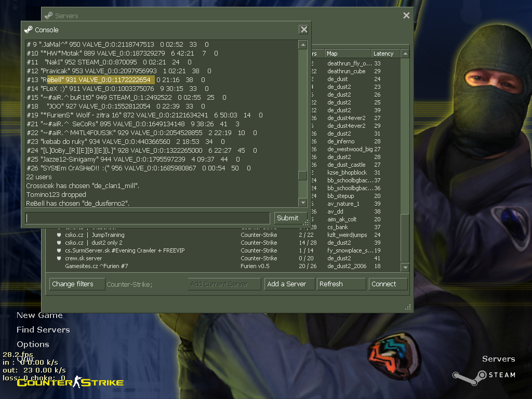Click map entry deathrun_cube
Viewport: 532px width, 399px height.
click(346, 71)
